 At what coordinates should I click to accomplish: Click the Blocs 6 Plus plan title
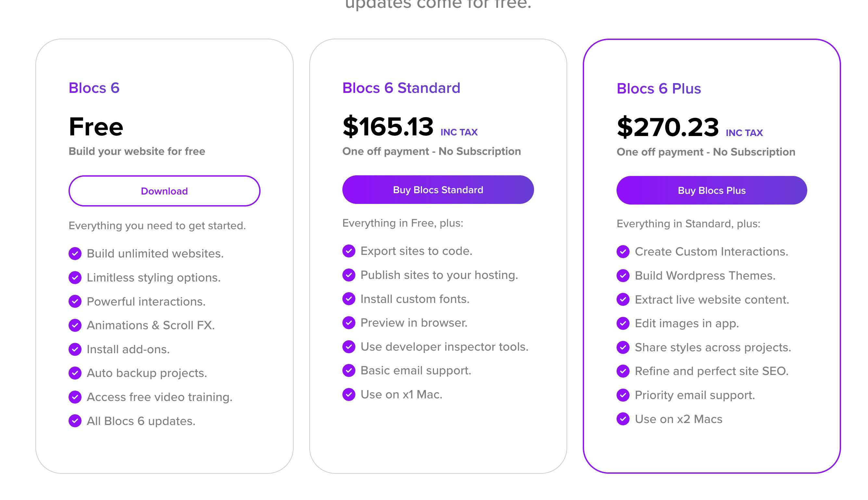(x=658, y=89)
